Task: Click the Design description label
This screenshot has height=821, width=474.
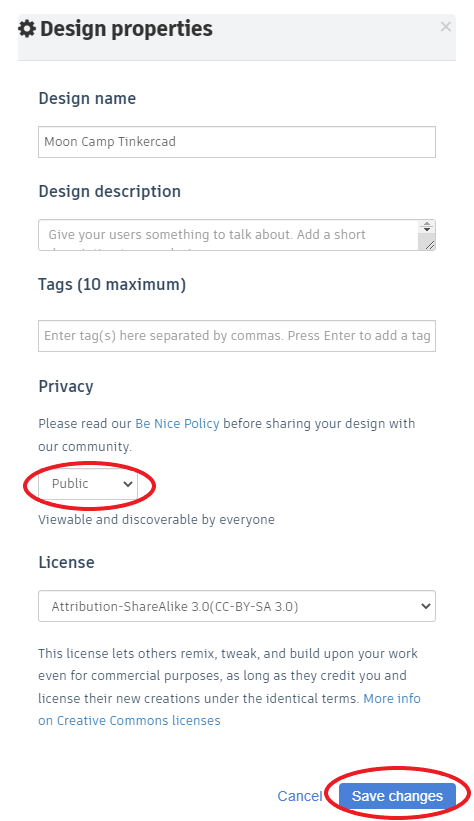Action: [x=109, y=191]
